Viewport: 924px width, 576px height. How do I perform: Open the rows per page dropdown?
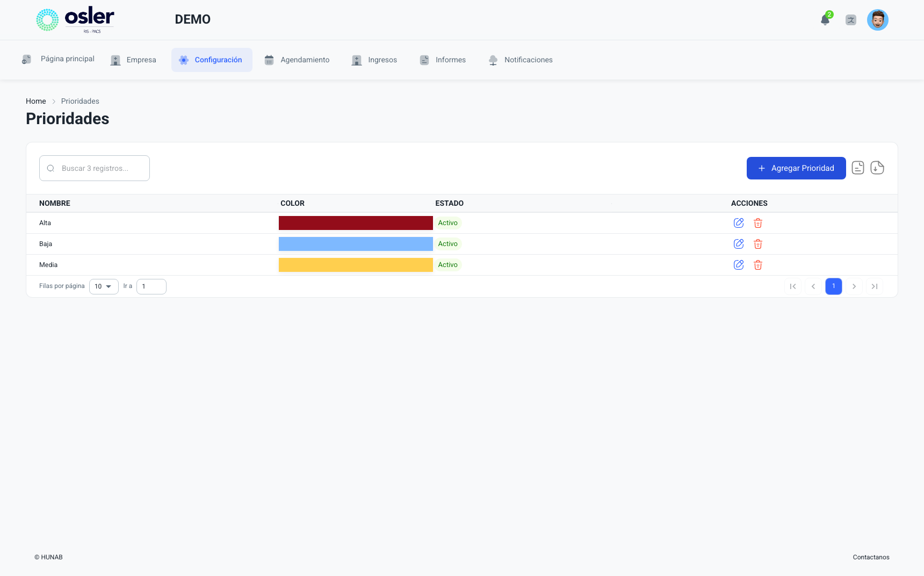pos(104,286)
